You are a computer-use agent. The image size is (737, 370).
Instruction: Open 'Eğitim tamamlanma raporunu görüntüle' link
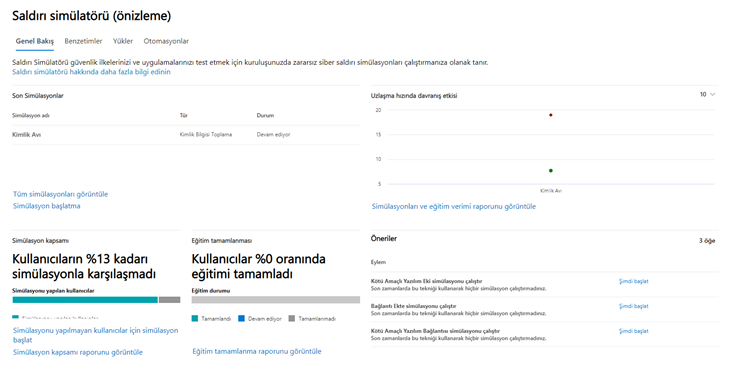[257, 351]
